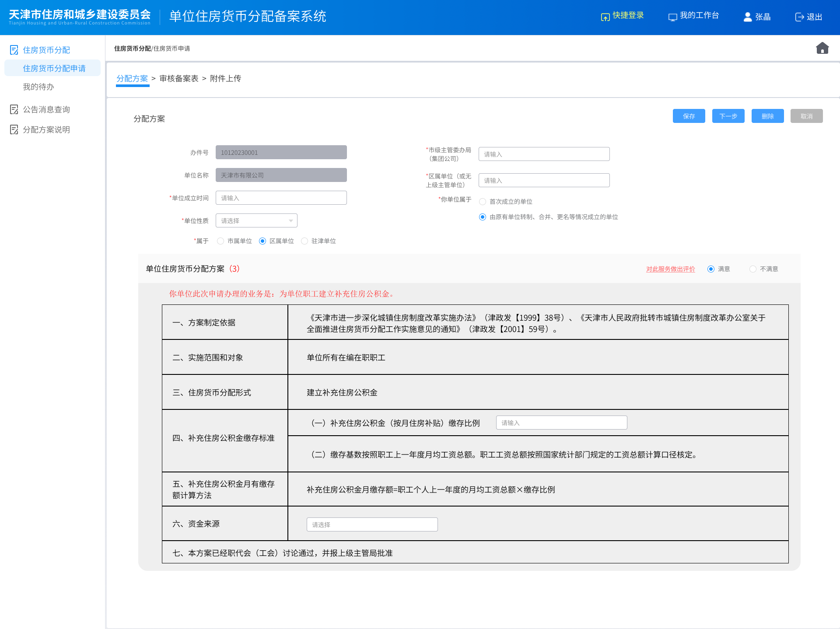Click the 取消 button
The width and height of the screenshot is (840, 629).
[x=807, y=116]
